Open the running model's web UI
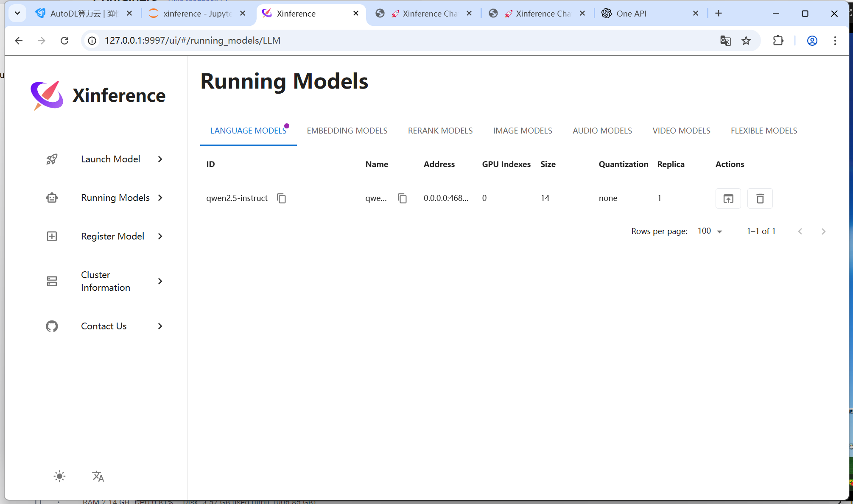 click(728, 198)
